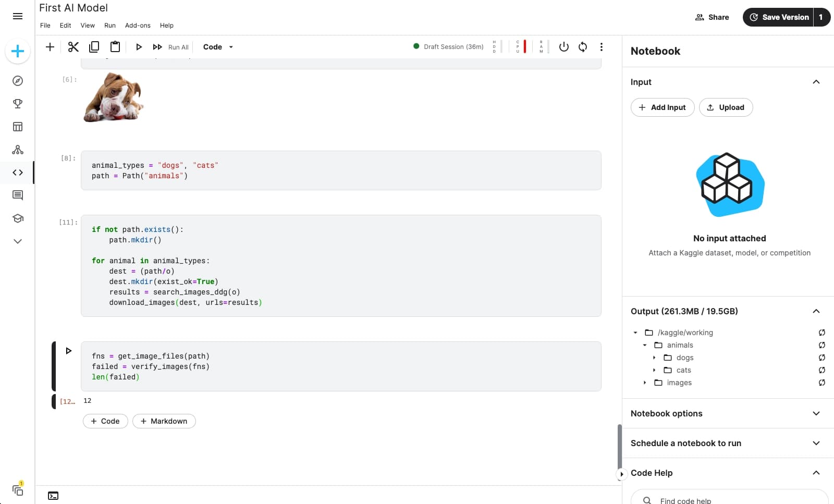Open the Competitions trophy sidebar icon
This screenshot has height=504, width=834.
coord(18,104)
